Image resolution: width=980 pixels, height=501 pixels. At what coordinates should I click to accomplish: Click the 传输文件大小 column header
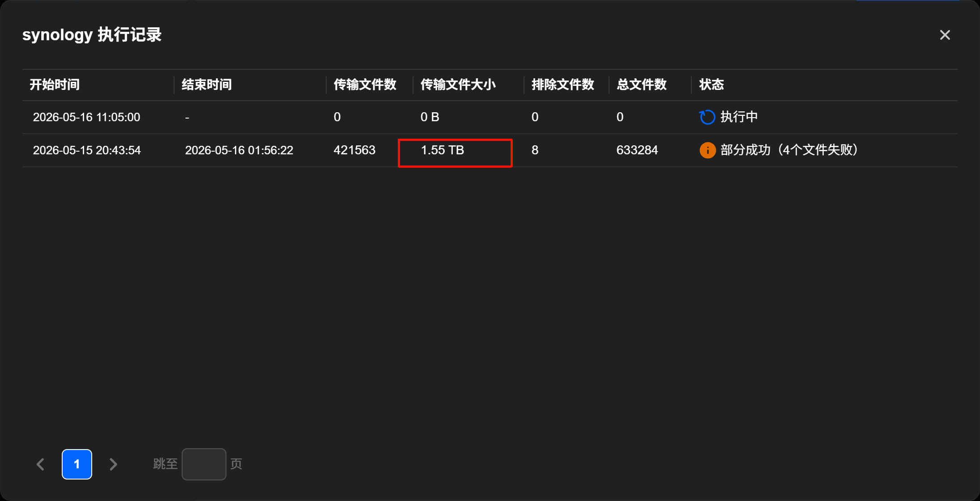458,85
